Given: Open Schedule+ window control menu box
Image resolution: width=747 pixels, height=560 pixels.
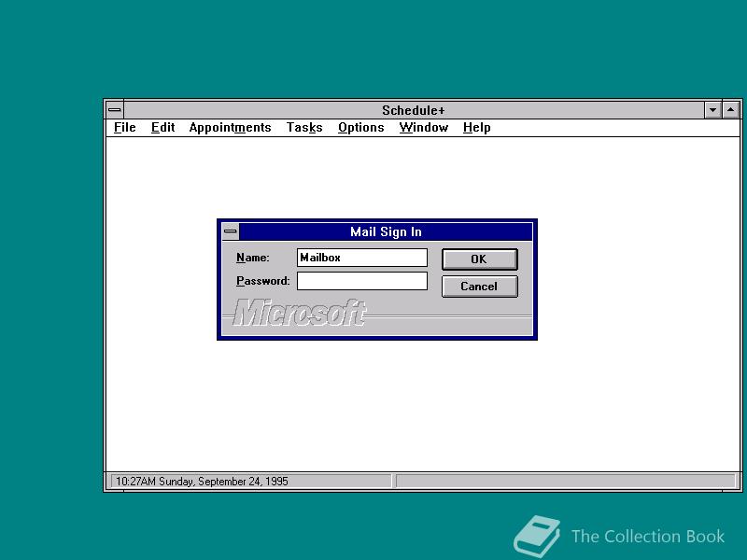Looking at the screenshot, I should (114, 110).
